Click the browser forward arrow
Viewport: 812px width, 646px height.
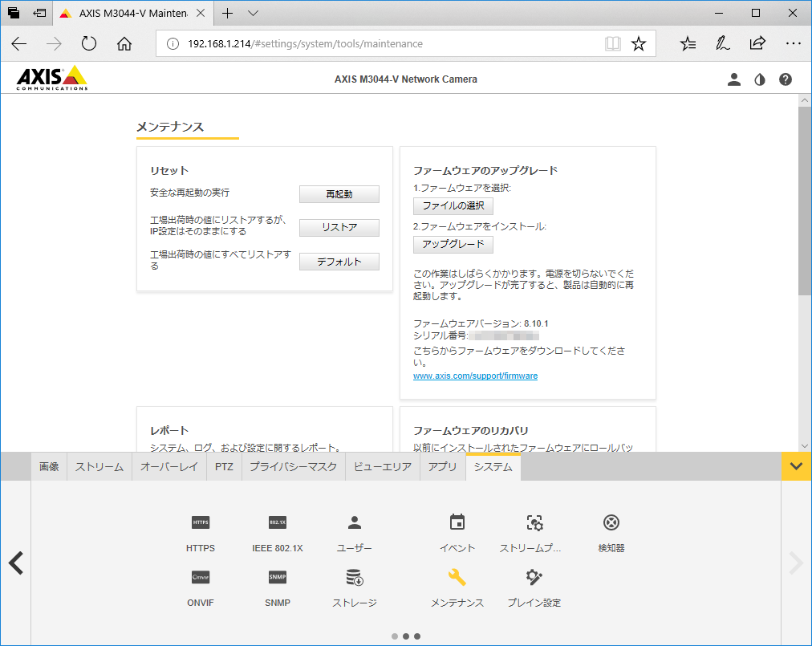pos(54,43)
